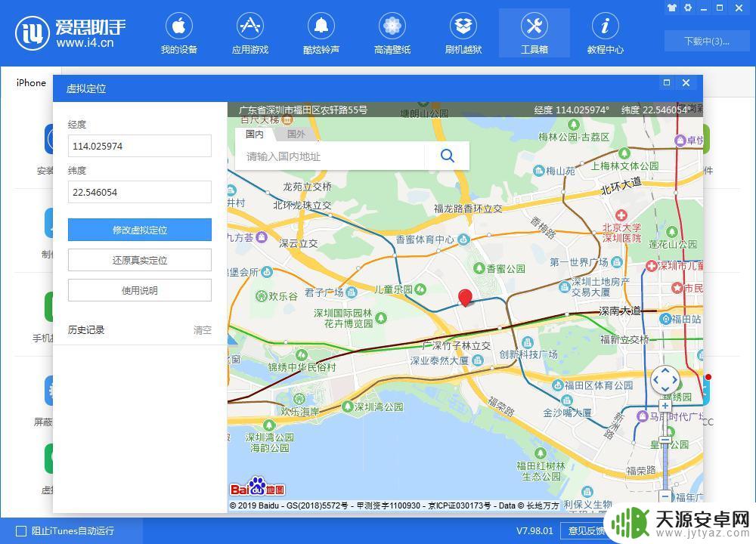Click the red location pin marker

coord(465,298)
